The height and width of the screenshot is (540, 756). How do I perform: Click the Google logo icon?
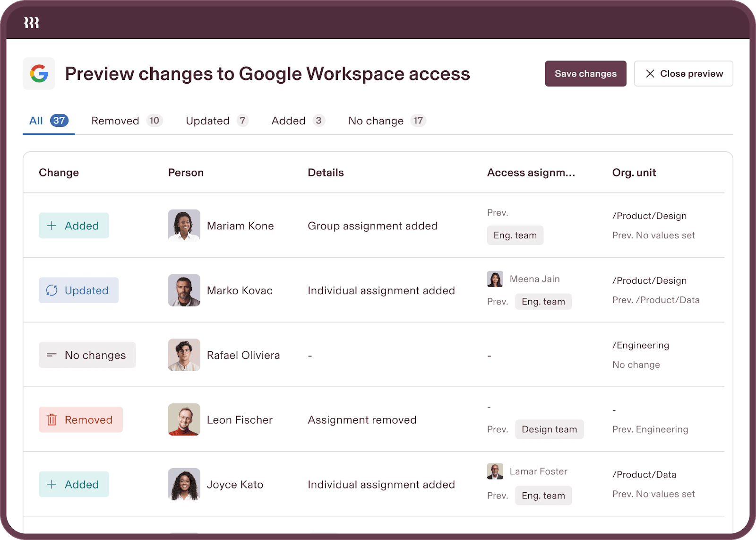(39, 74)
